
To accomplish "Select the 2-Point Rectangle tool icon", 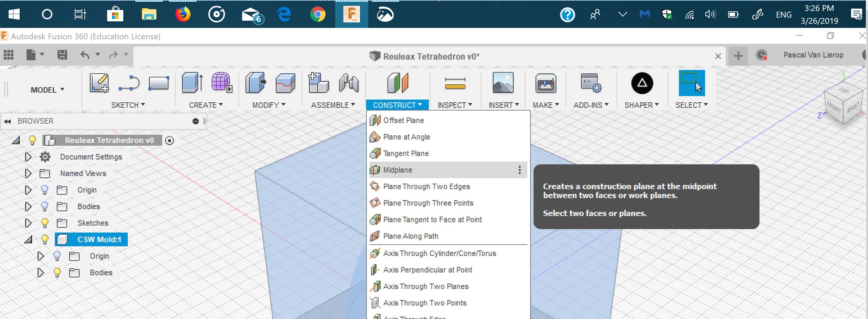I will [159, 83].
